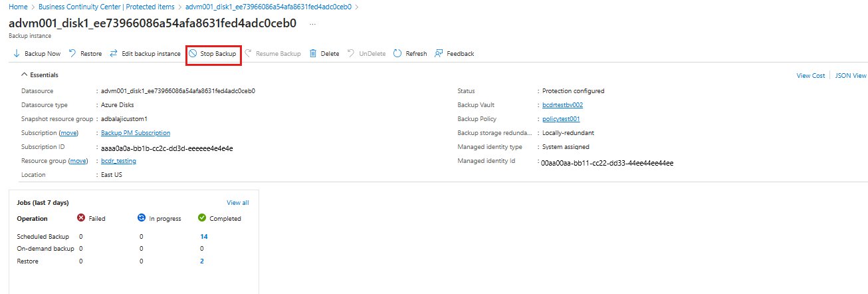Open the View Cost link
The image size is (868, 294).
pyautogui.click(x=811, y=76)
